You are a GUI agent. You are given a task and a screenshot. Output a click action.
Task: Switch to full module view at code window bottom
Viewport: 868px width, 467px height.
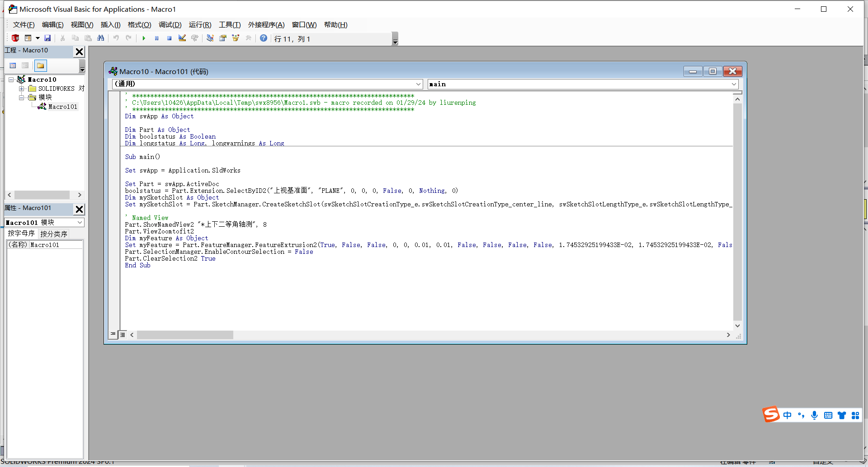(123, 334)
